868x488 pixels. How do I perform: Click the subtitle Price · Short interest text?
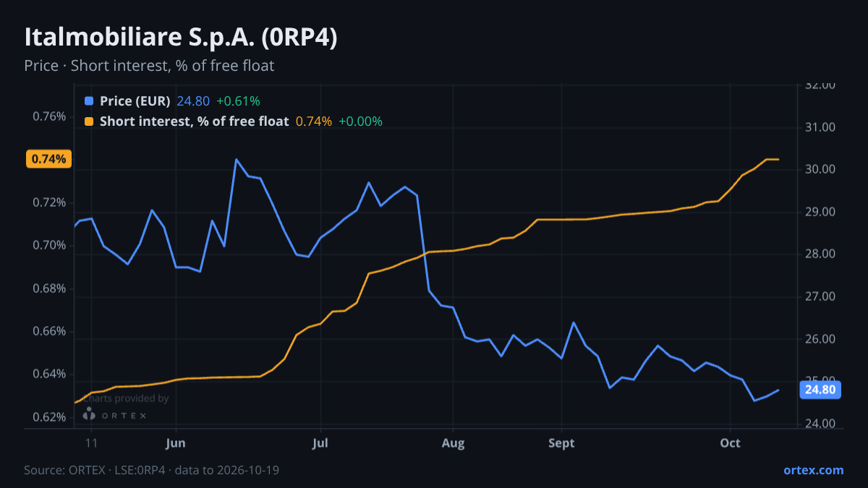coord(149,66)
